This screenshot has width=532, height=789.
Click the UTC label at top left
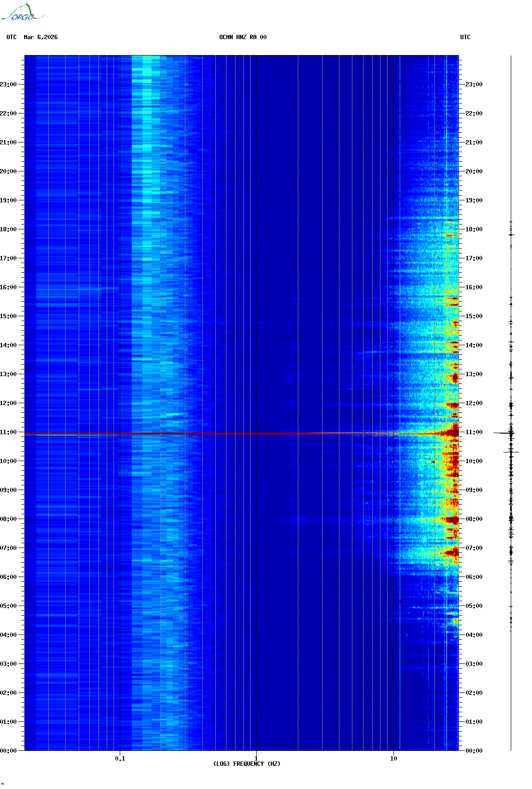click(x=12, y=37)
